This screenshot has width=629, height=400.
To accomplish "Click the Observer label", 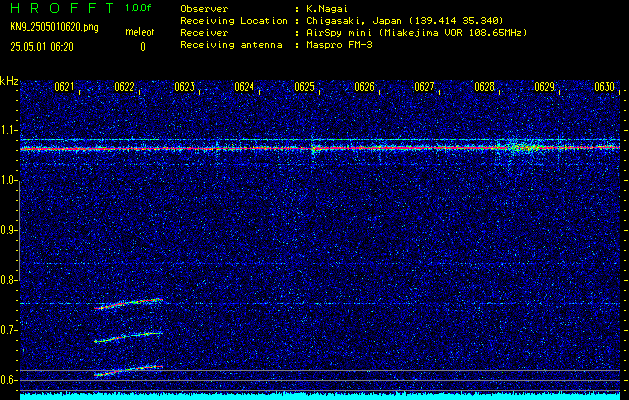I will [x=204, y=9].
